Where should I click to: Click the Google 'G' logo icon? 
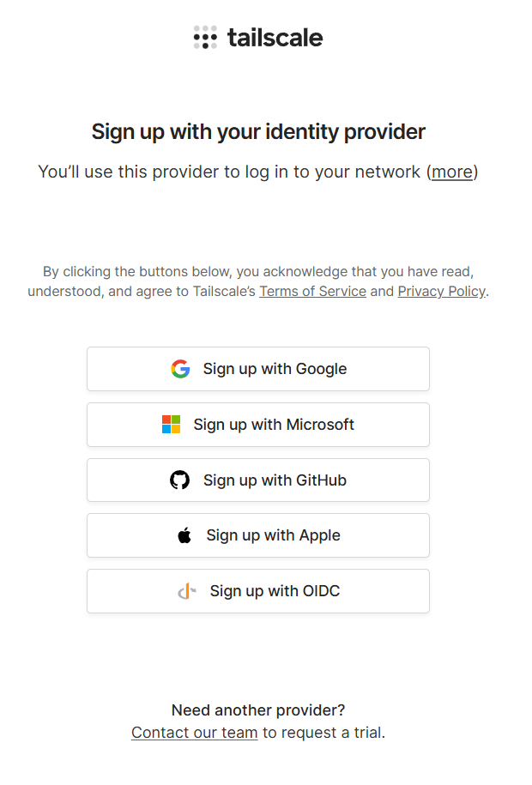point(180,369)
